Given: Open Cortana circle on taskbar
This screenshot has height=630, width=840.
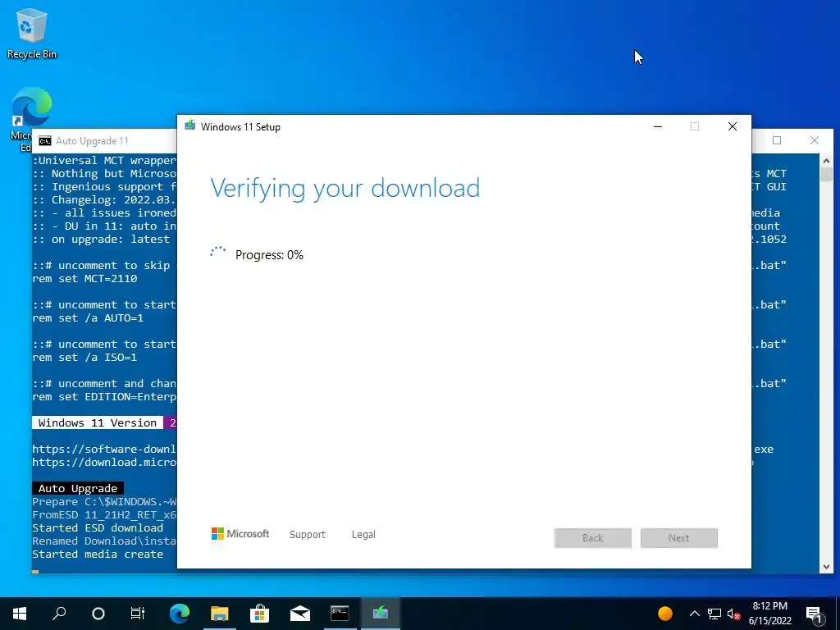Looking at the screenshot, I should tap(98, 614).
